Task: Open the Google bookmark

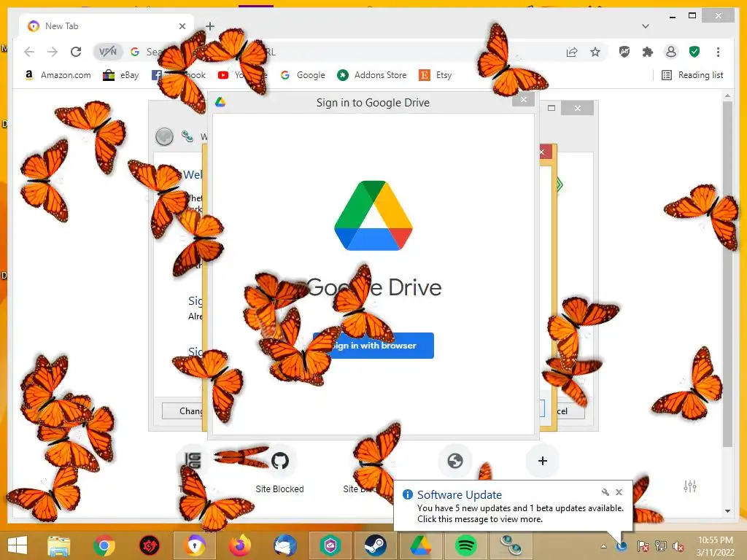Action: pos(303,75)
